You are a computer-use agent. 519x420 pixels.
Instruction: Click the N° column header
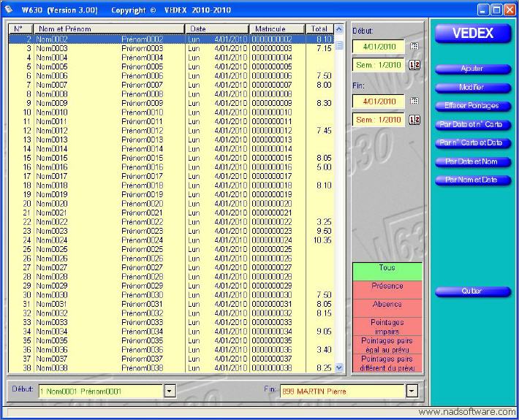coord(20,28)
